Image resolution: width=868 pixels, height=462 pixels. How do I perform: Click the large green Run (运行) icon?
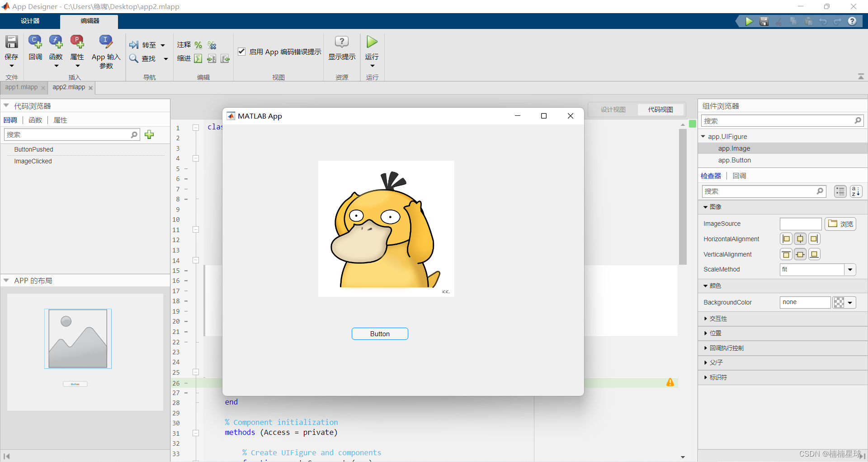[372, 42]
